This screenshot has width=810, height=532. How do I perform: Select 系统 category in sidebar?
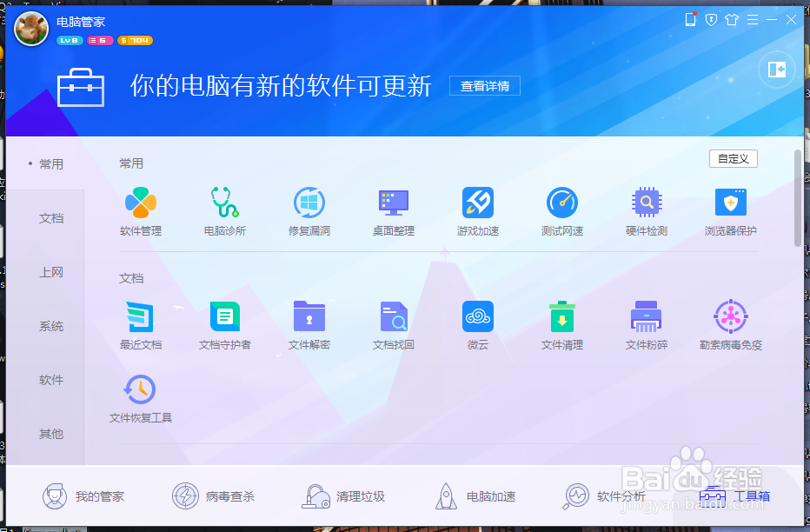tap(51, 326)
